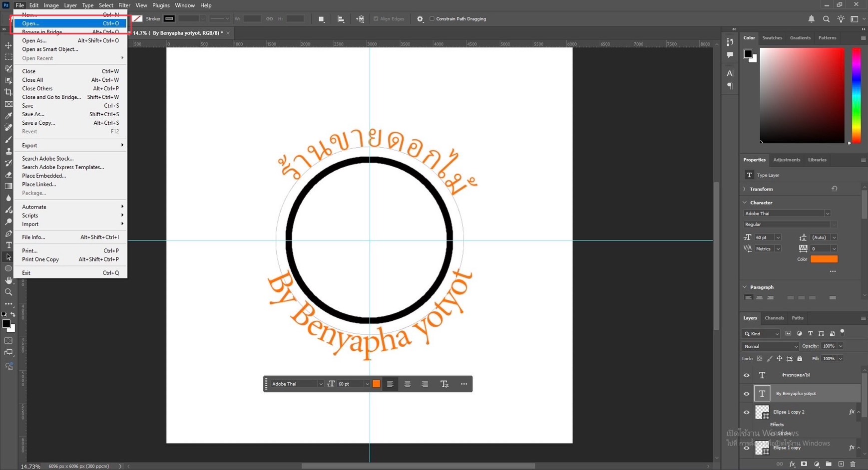Viewport: 868px width, 470px height.
Task: Click the search magnifier icon at top right
Action: coord(826,19)
